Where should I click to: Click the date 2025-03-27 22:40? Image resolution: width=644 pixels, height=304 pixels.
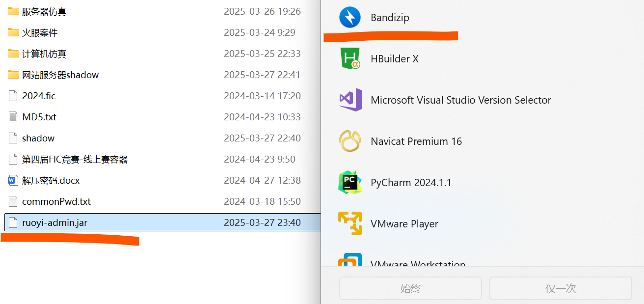click(262, 138)
